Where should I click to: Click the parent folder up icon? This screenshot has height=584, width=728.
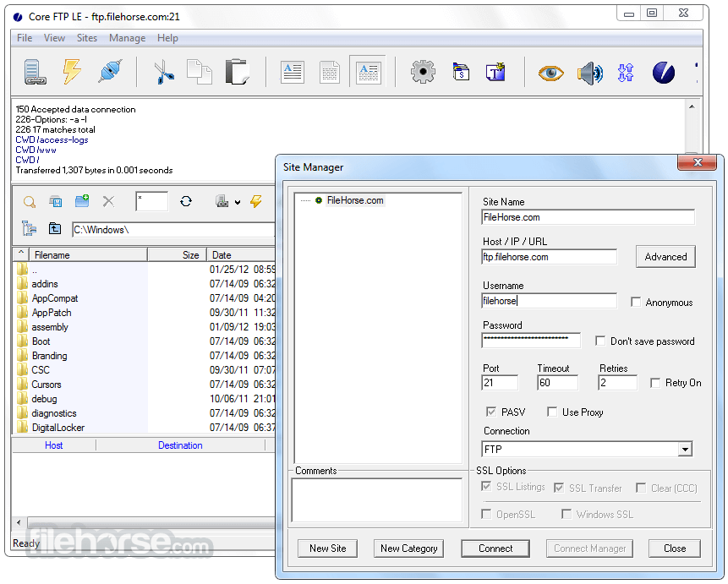55,228
